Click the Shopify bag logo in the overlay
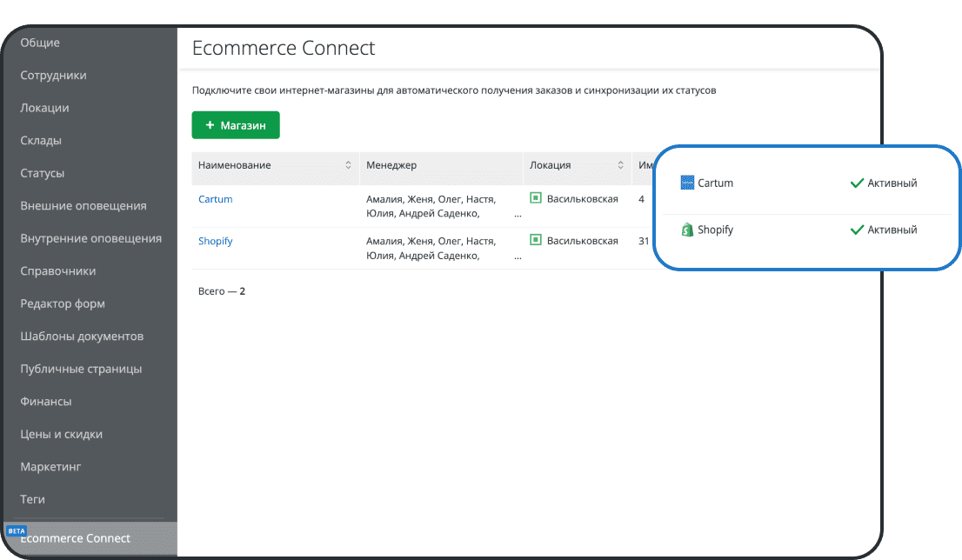962x560 pixels. pos(686,229)
